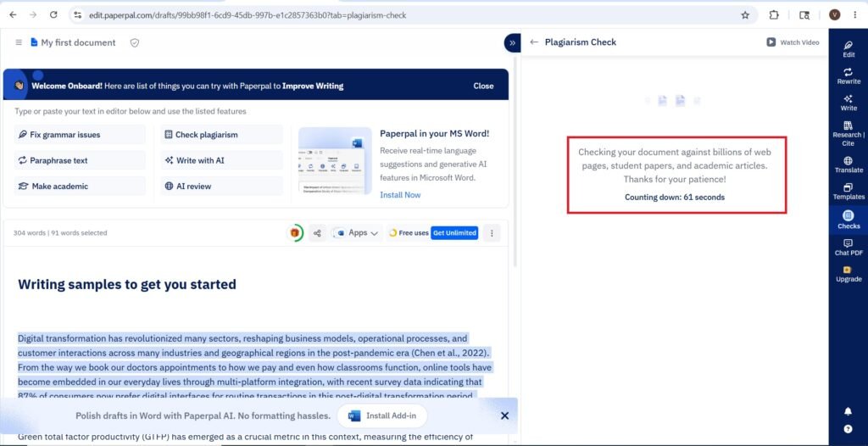Go forward in browser history

click(33, 15)
